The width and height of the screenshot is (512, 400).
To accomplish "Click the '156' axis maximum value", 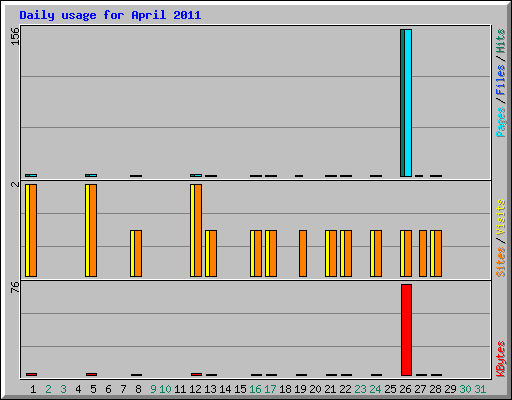I will (x=15, y=36).
